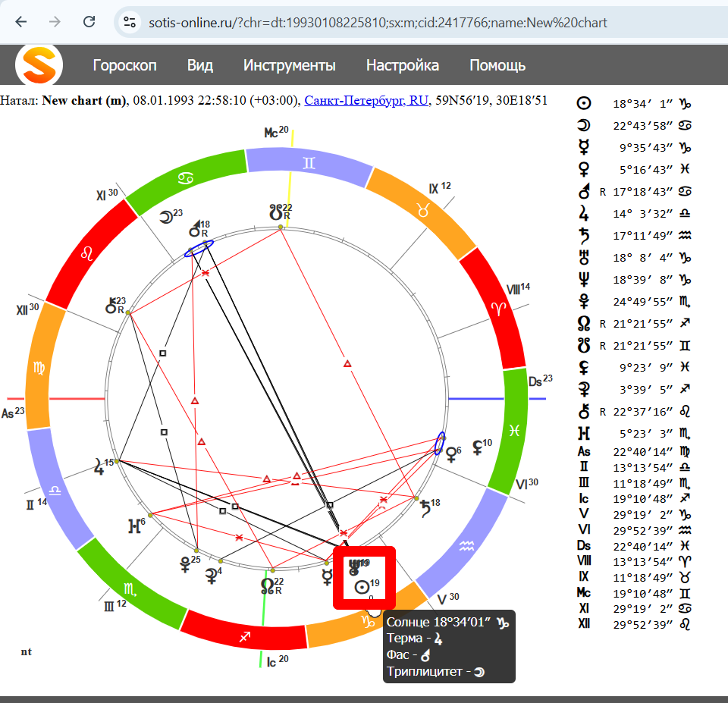Open site info icon in address bar
728x703 pixels.
(130, 22)
